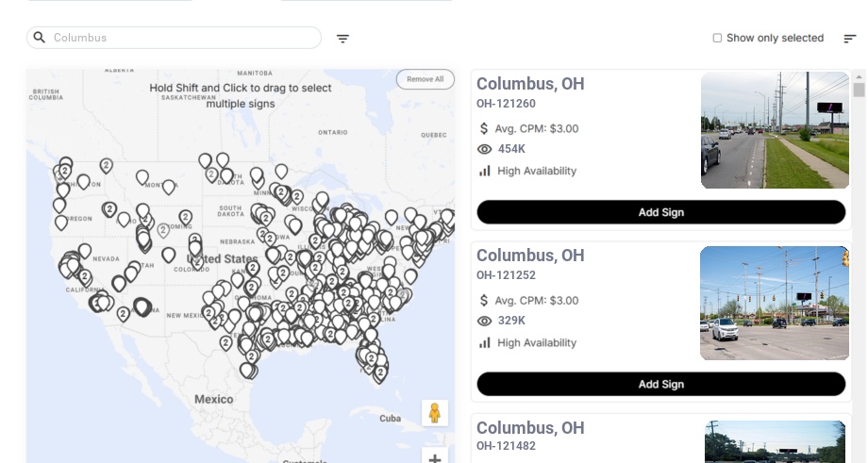Image resolution: width=868 pixels, height=463 pixels.
Task: Click the Remove All button on the map
Action: 425,79
